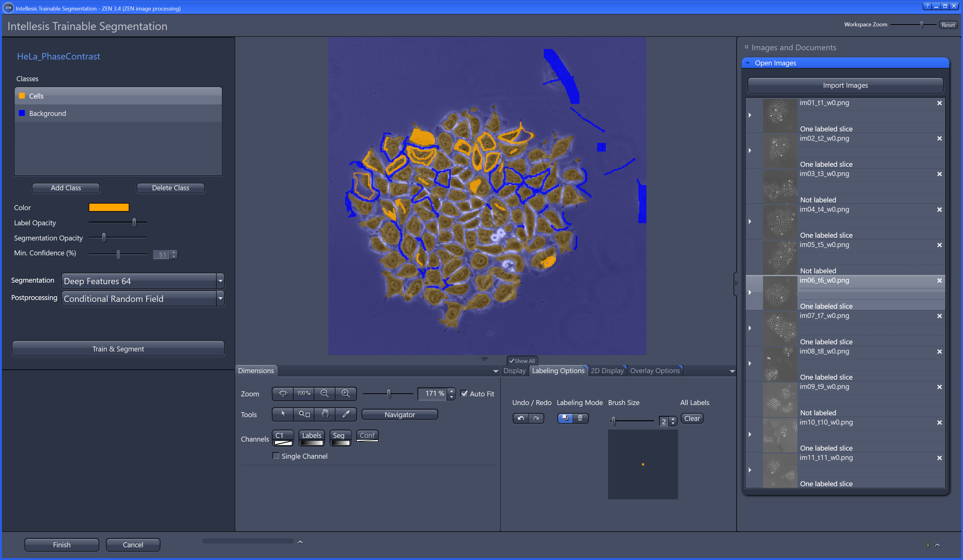Image resolution: width=963 pixels, height=560 pixels.
Task: Click the zoom out magnifier icon
Action: tap(324, 394)
